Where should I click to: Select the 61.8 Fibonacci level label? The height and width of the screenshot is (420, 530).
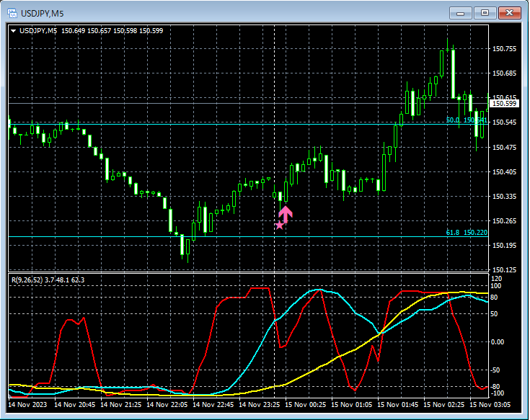[x=466, y=233]
